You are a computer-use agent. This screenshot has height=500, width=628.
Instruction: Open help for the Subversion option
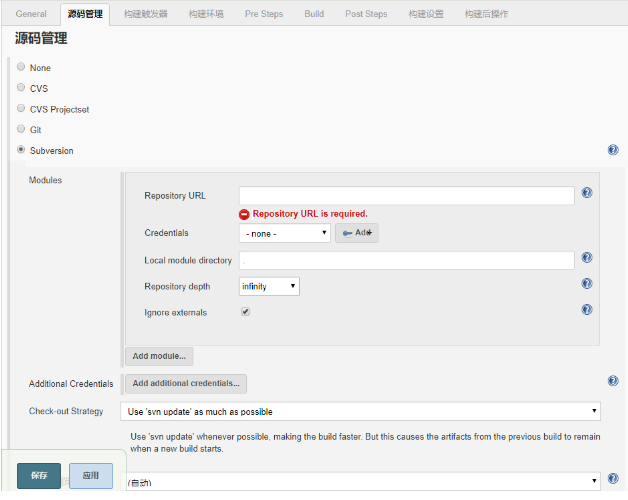613,150
